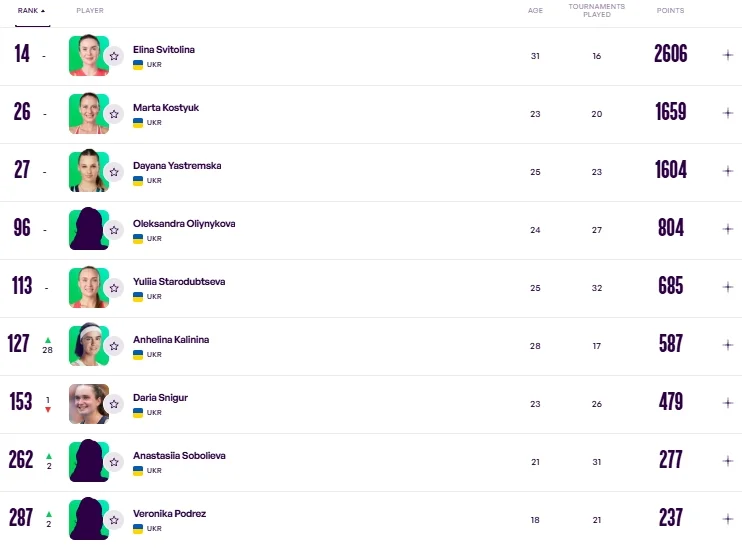Click Daria Snigur's player photo

88,404
